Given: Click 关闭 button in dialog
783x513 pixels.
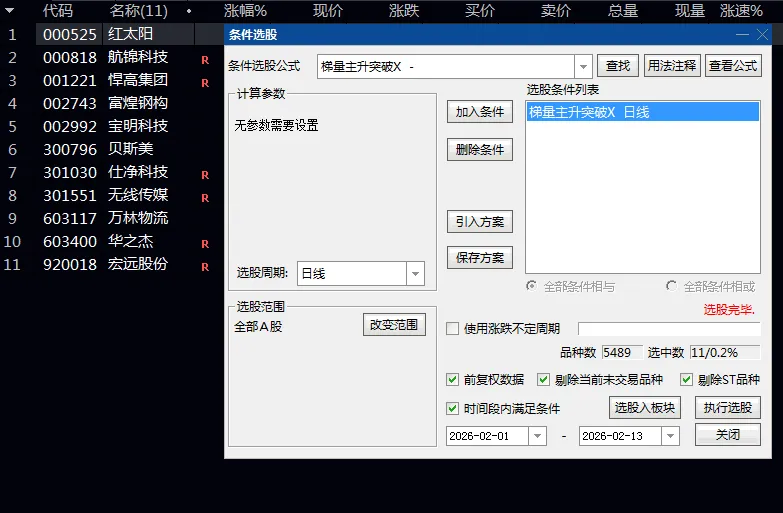Looking at the screenshot, I should pos(728,435).
